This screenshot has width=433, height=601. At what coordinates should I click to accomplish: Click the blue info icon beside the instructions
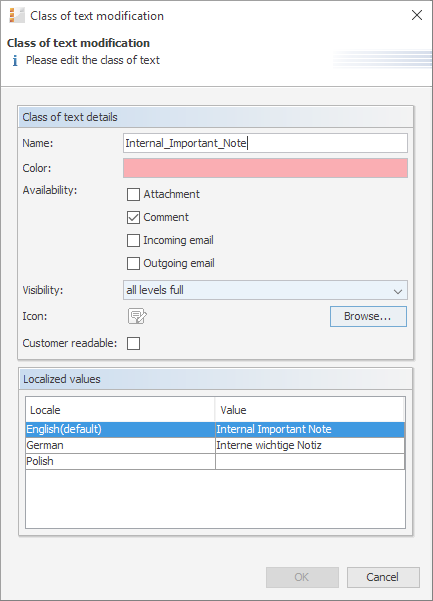pyautogui.click(x=15, y=61)
